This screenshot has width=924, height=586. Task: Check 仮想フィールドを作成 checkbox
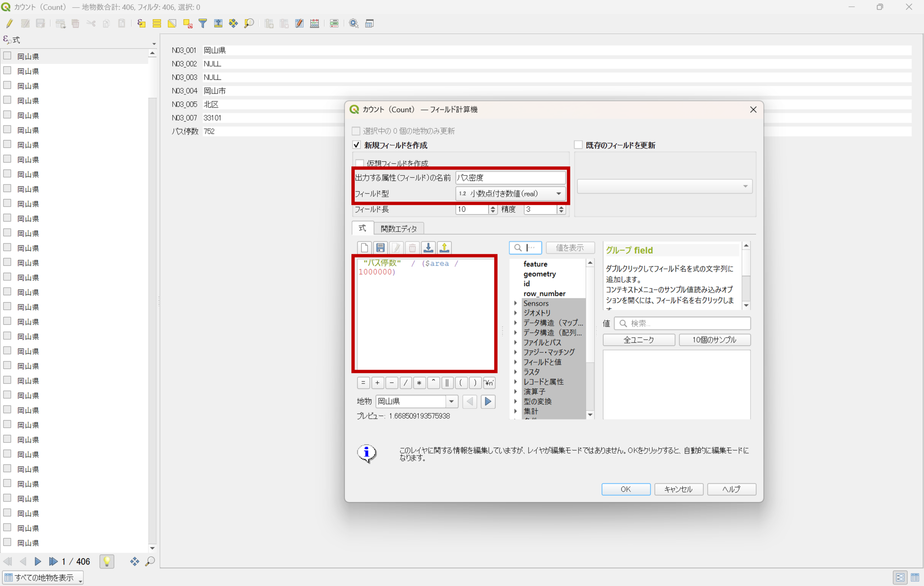point(359,163)
